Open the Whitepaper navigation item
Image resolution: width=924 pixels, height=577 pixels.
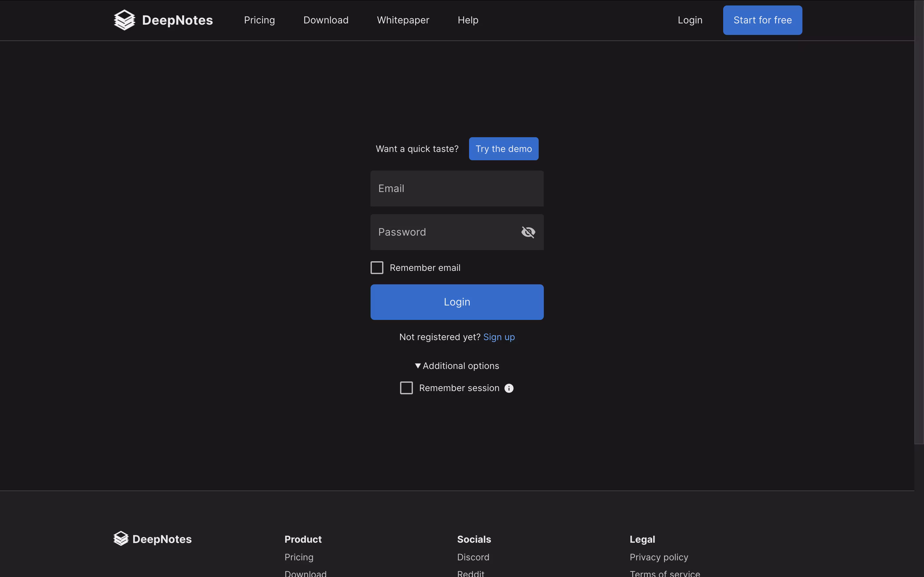pos(403,20)
